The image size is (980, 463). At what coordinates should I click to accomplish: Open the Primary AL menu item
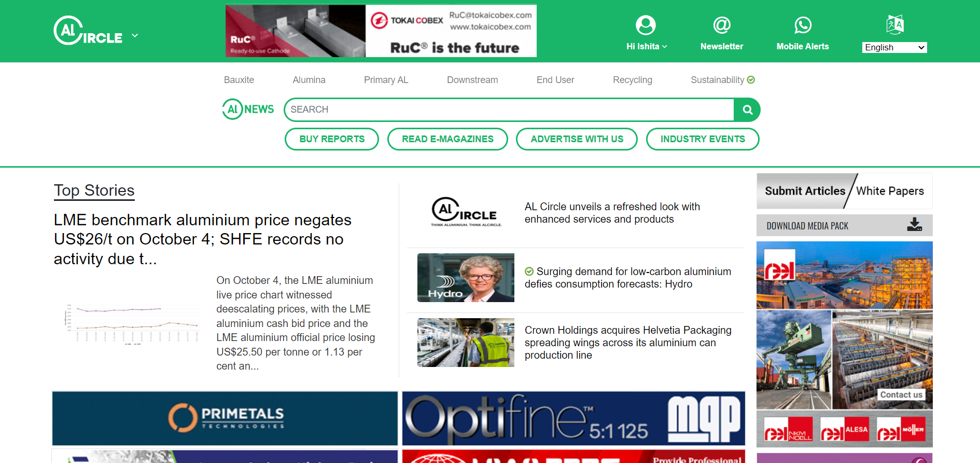(386, 80)
